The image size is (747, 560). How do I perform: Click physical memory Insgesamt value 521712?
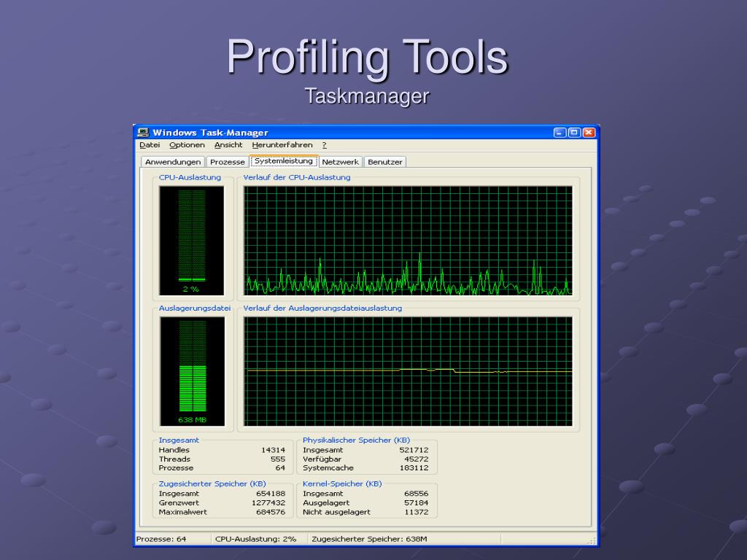click(414, 450)
